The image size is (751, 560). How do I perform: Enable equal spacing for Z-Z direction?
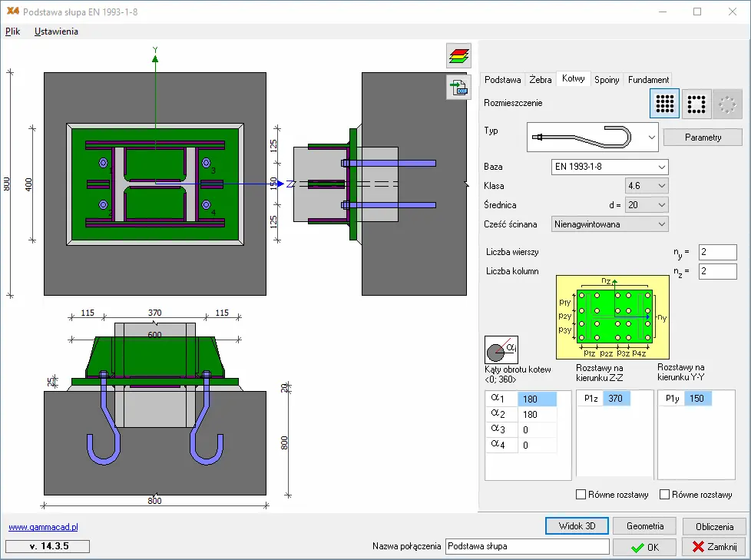tap(581, 495)
